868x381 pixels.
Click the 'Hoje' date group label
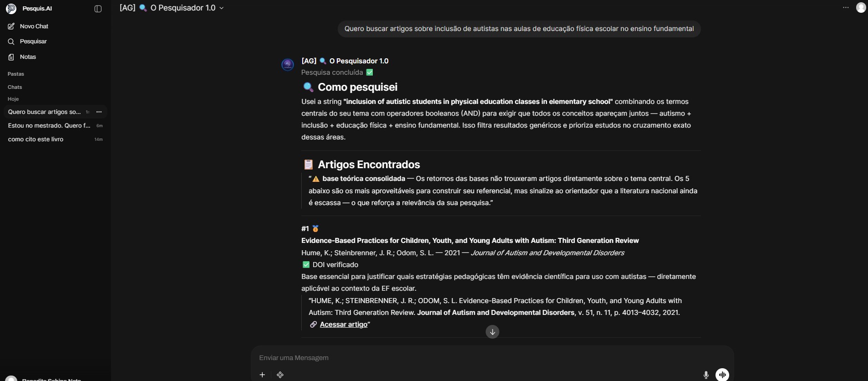13,99
